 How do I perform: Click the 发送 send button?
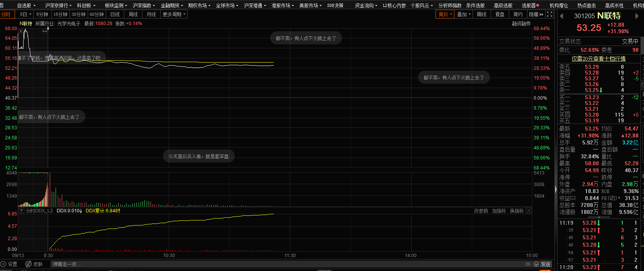(546, 264)
